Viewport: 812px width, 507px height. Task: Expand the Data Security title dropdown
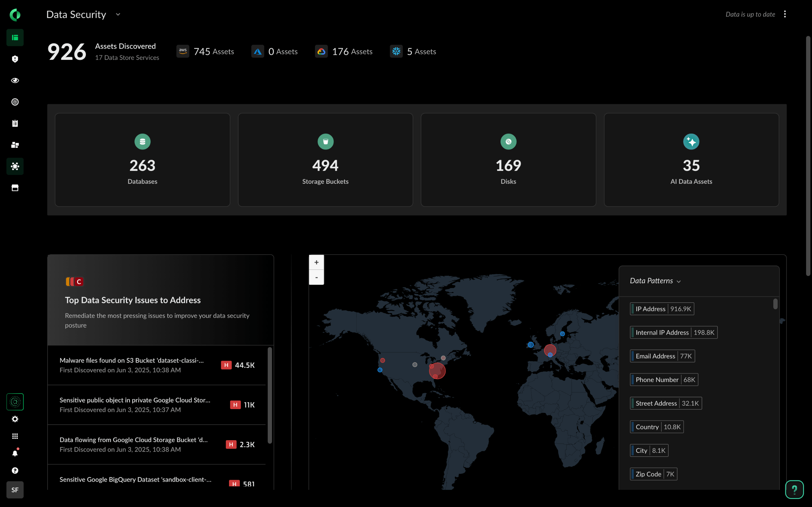117,15
